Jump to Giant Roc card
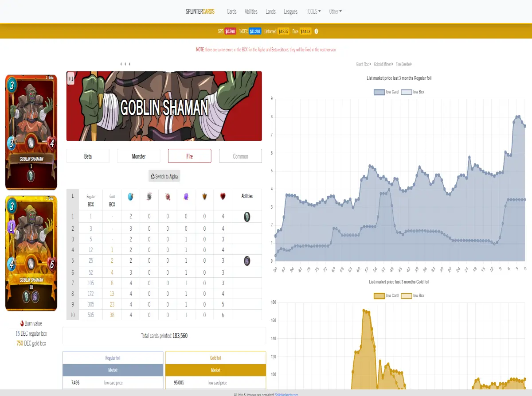Viewport: 532px width, 396px height. click(364, 64)
